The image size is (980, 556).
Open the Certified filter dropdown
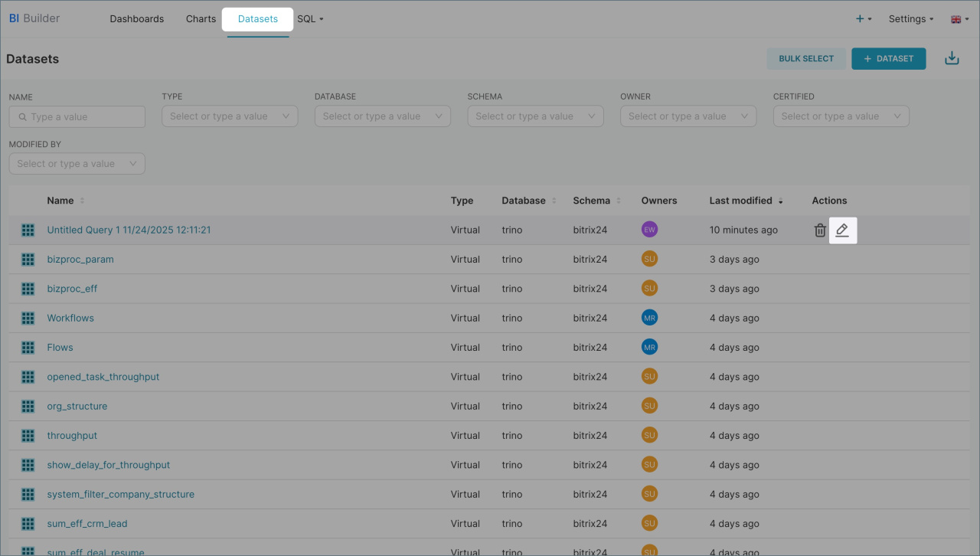tap(841, 116)
